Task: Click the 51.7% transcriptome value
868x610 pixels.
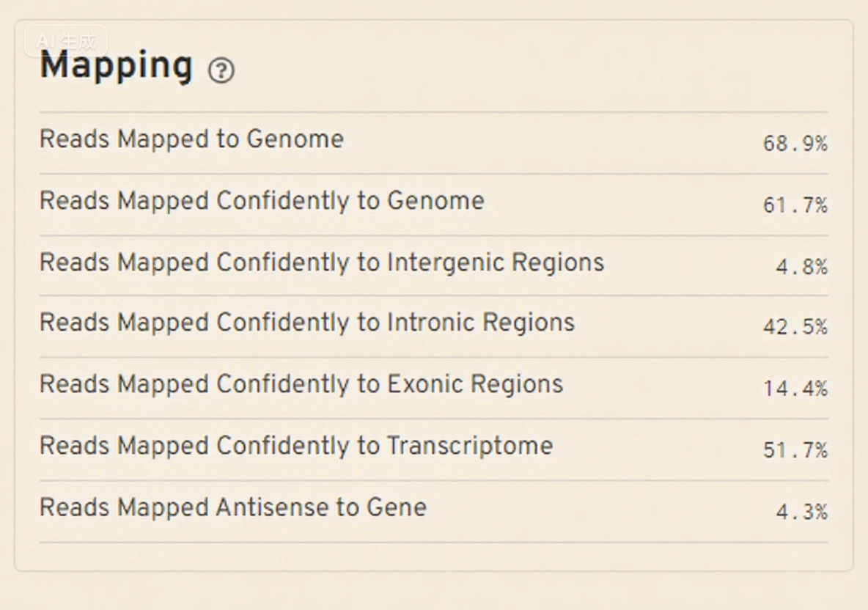Action: (795, 450)
